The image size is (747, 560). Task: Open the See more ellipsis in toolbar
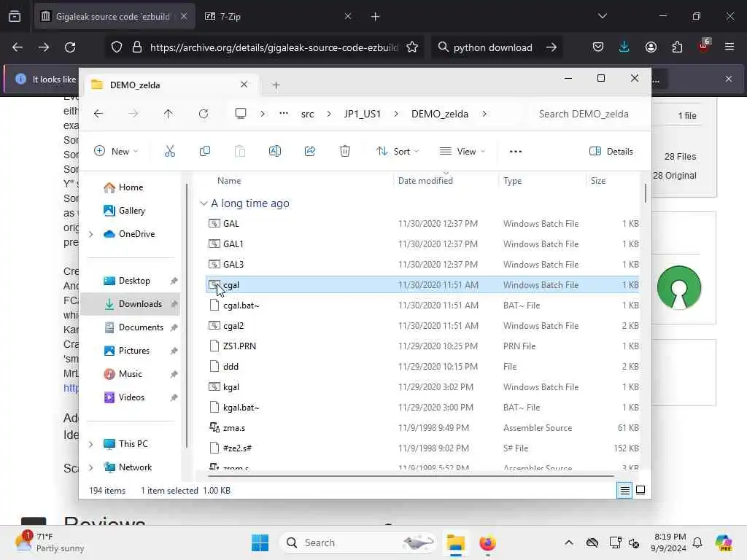[516, 152]
